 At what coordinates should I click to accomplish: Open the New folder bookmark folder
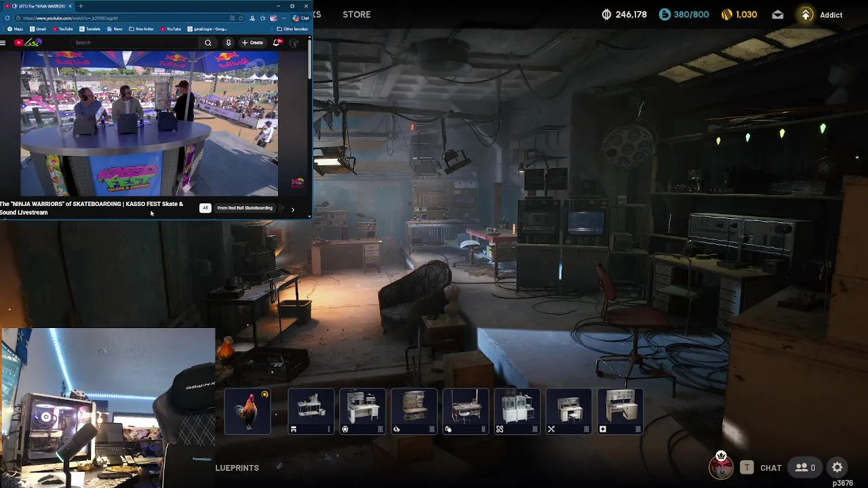coord(141,29)
